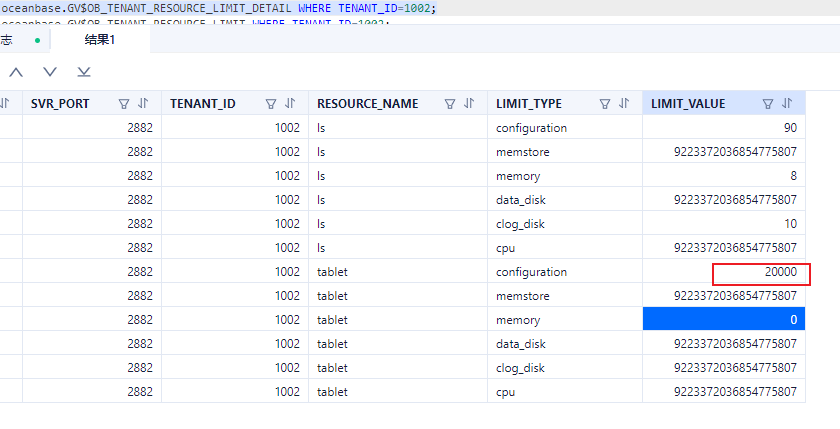Go to next row with down arrow

pyautogui.click(x=50, y=72)
